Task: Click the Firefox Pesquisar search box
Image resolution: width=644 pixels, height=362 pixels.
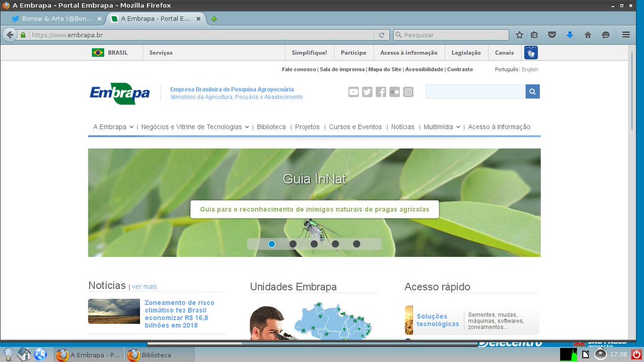Action: tap(451, 35)
